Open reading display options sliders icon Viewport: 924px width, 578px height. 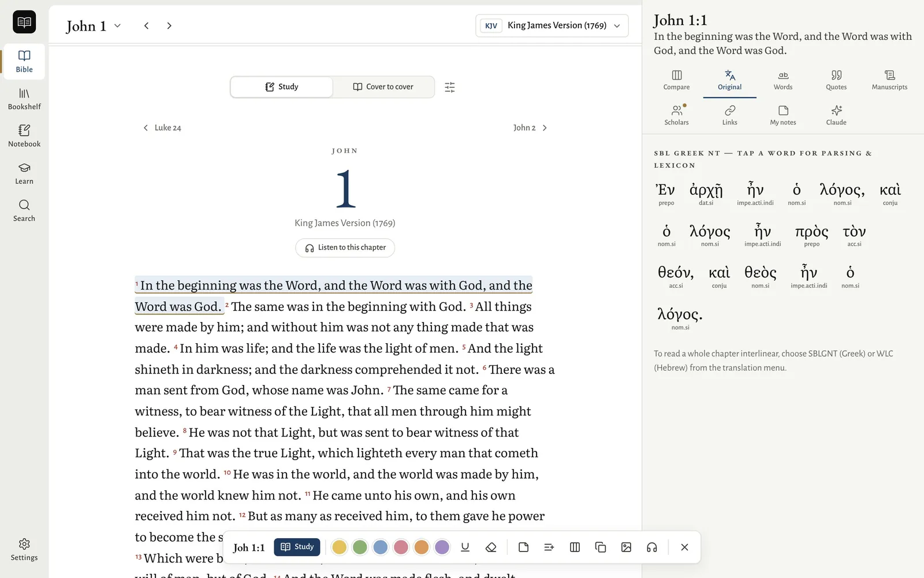450,87
